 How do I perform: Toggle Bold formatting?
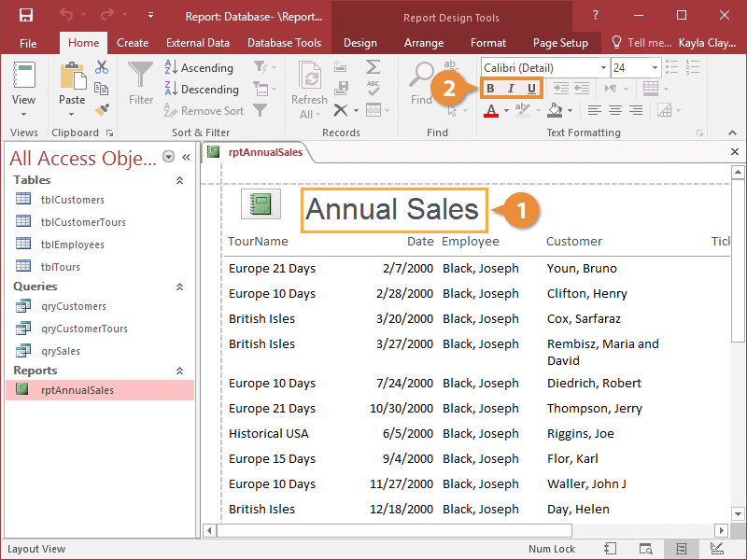[491, 89]
